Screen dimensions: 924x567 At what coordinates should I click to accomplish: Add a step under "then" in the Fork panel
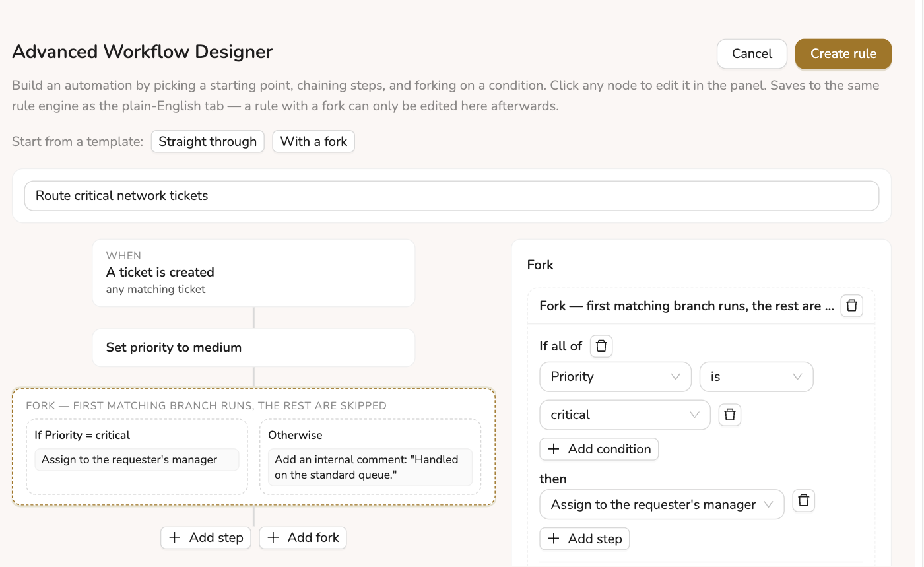585,539
